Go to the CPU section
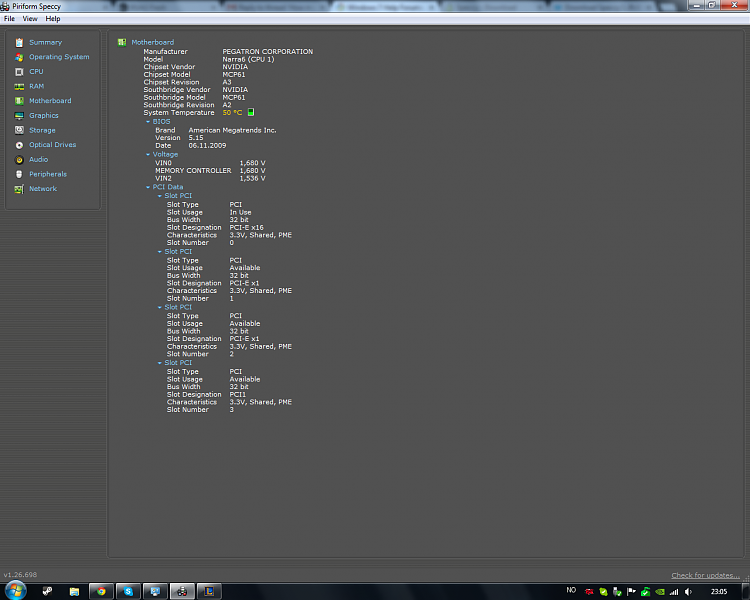 [36, 72]
